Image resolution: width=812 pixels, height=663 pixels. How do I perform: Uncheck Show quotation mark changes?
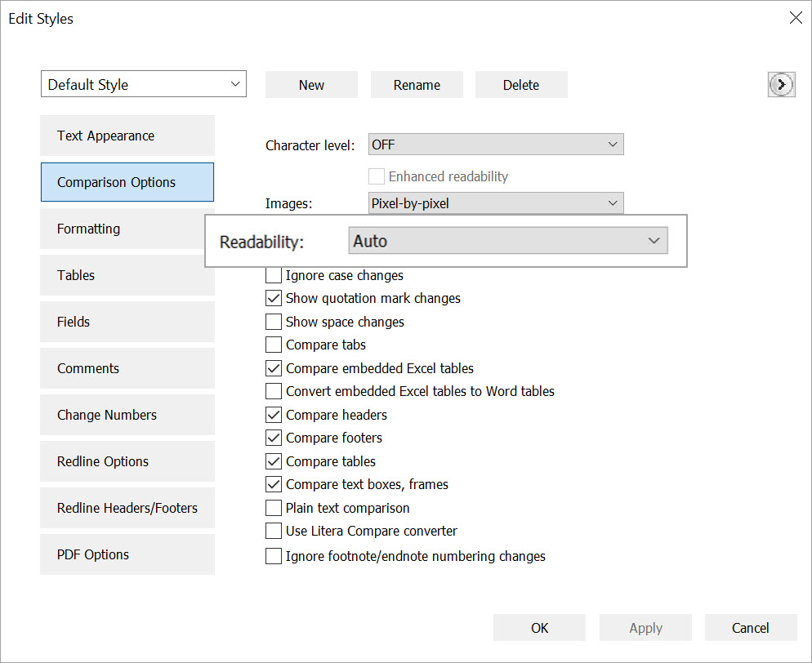pos(274,298)
